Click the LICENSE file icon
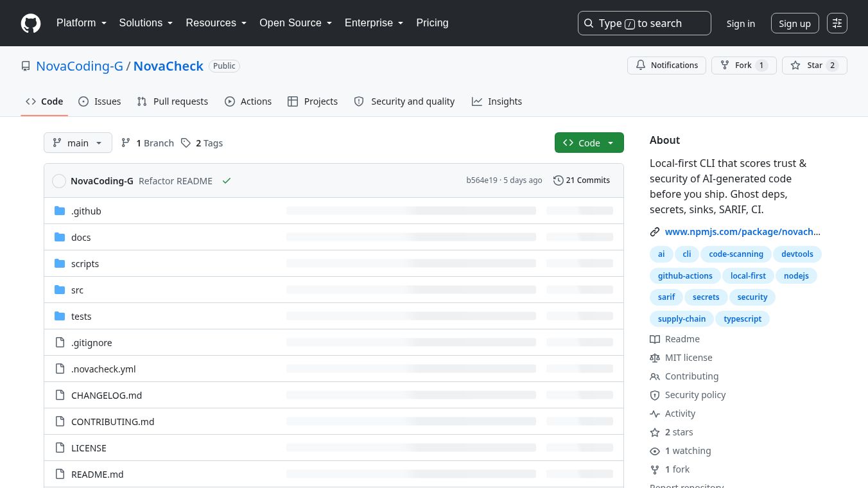The image size is (868, 488). 60,448
